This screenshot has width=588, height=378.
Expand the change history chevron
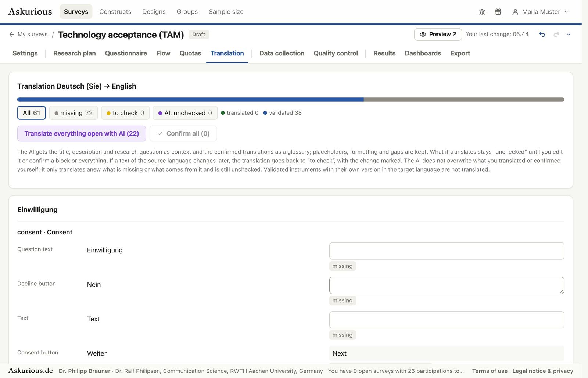coord(569,34)
